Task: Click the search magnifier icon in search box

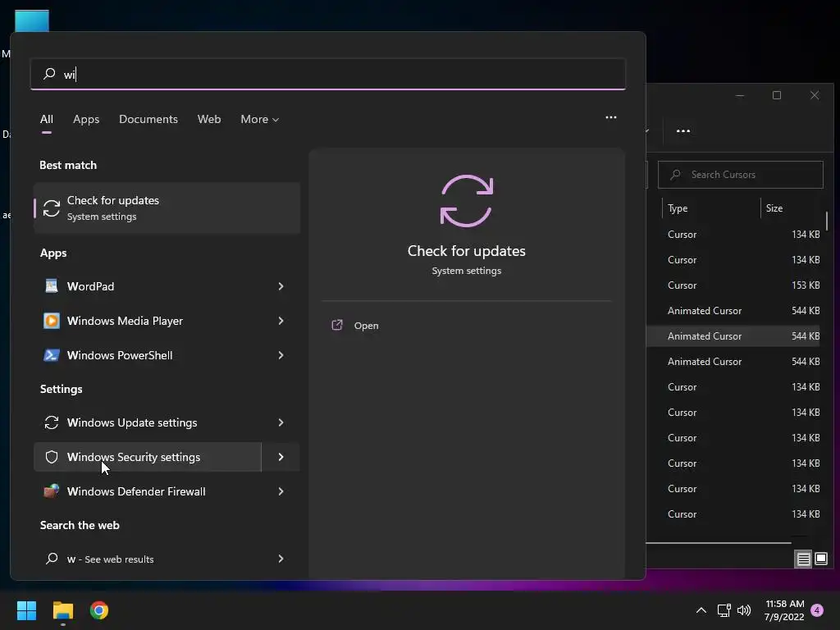Action: [x=49, y=73]
